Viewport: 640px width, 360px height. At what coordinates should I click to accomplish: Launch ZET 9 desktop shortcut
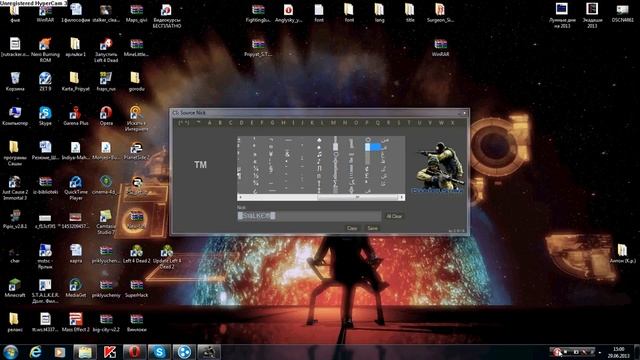tap(45, 81)
